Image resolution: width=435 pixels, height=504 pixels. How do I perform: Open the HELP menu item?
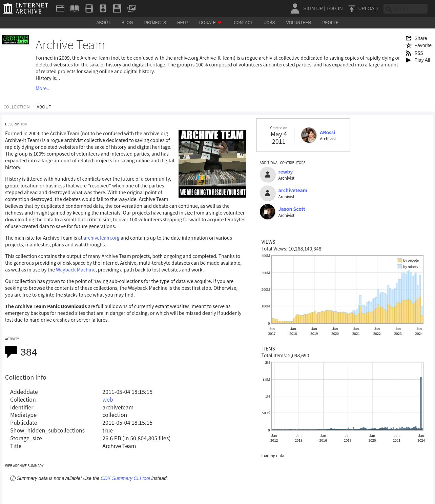(182, 23)
